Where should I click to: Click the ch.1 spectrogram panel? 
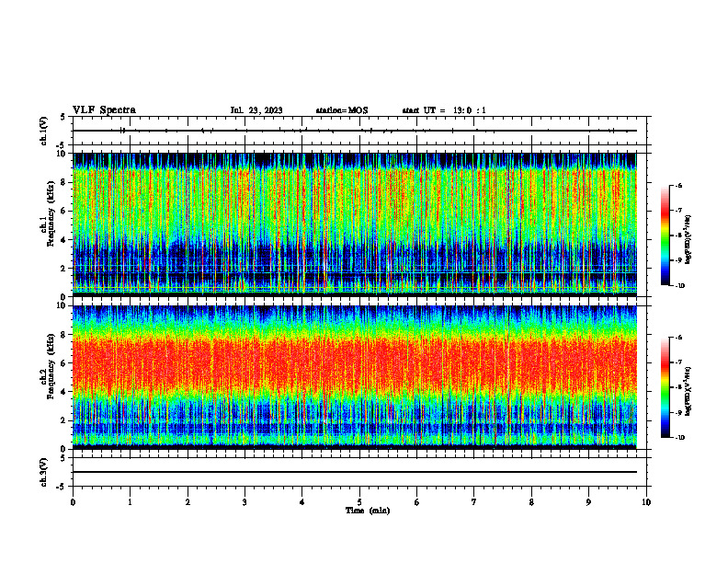(355, 224)
